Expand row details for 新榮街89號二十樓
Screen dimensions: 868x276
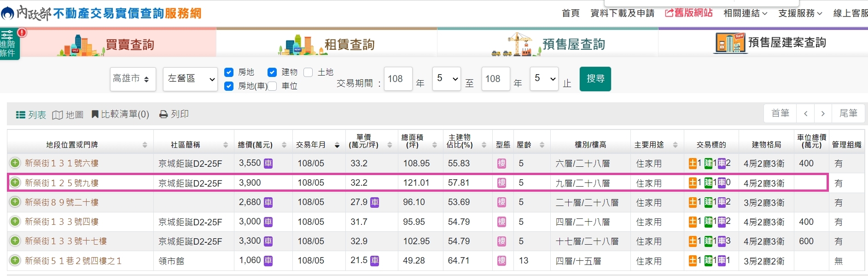point(15,202)
